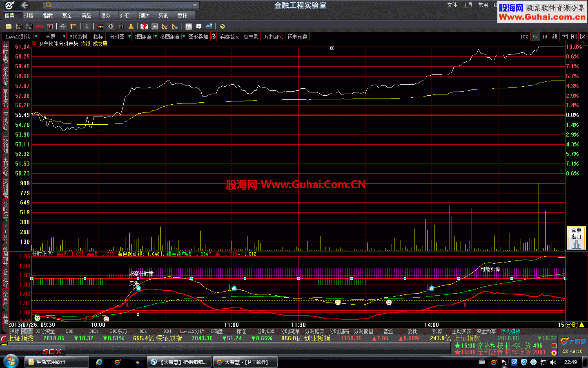Click the Dazhihui logo at top left
Image resolution: width=588 pixels, height=368 pixels.
tap(9, 5)
